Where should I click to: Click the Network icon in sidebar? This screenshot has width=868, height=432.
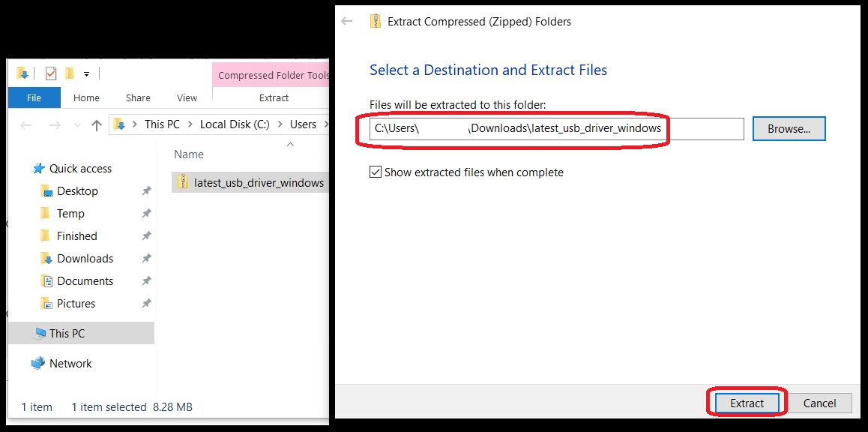tap(38, 363)
